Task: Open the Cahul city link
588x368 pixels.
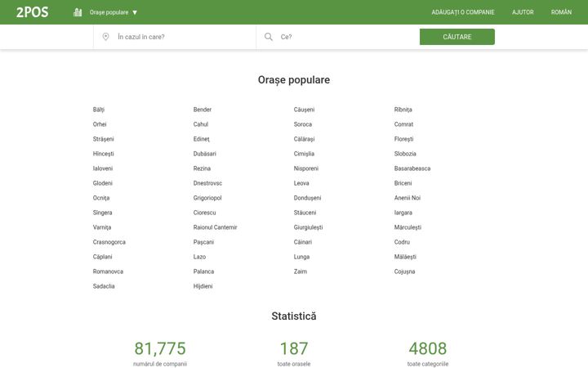Action: pyautogui.click(x=201, y=124)
